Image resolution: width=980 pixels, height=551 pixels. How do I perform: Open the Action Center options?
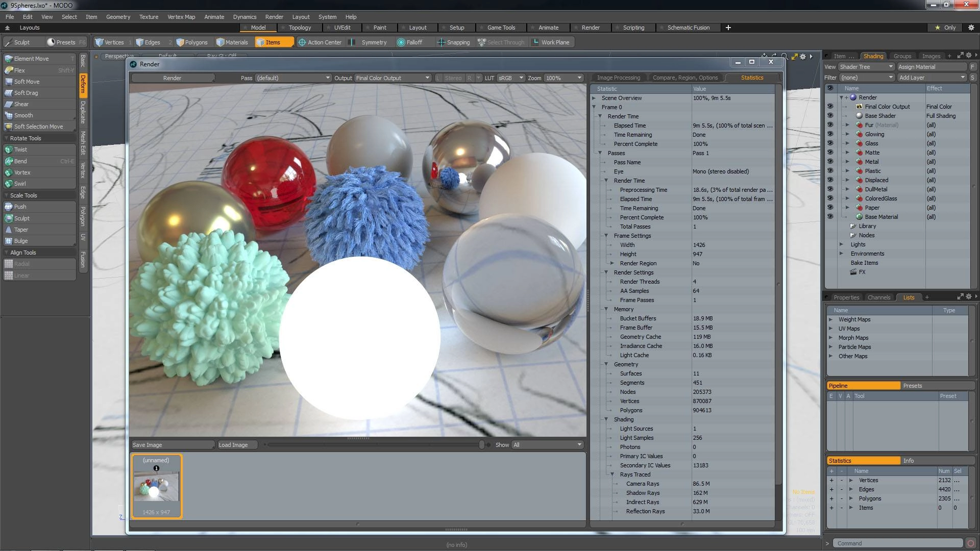[x=320, y=42]
